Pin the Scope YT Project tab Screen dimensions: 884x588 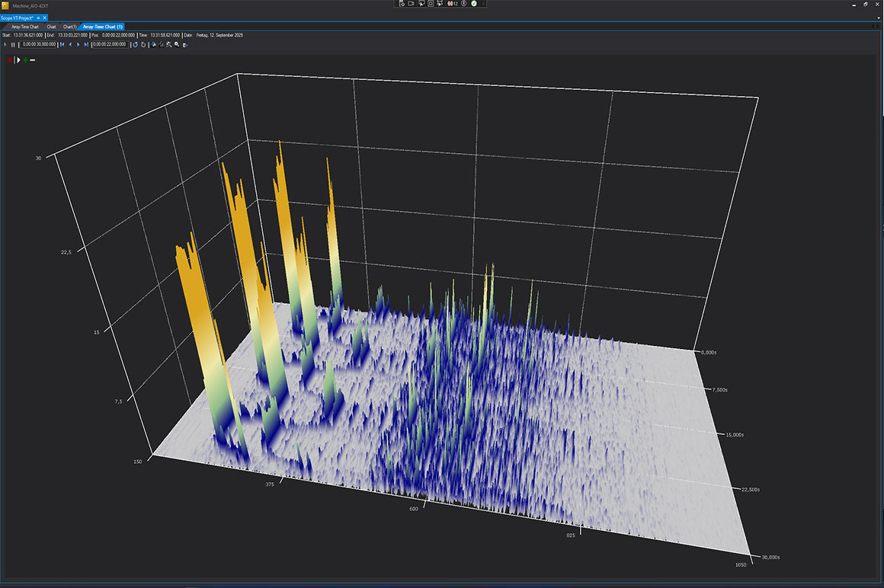(38, 18)
